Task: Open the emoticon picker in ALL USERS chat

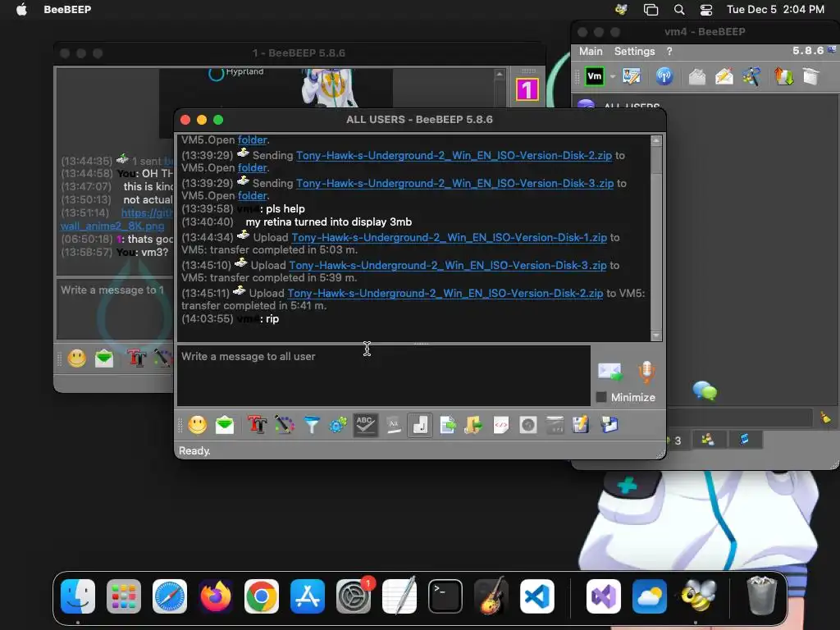Action: click(x=197, y=426)
